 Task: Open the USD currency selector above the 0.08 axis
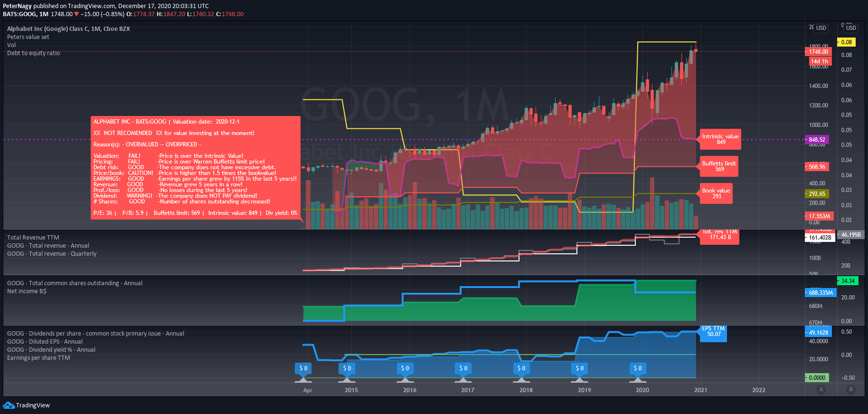pyautogui.click(x=851, y=28)
